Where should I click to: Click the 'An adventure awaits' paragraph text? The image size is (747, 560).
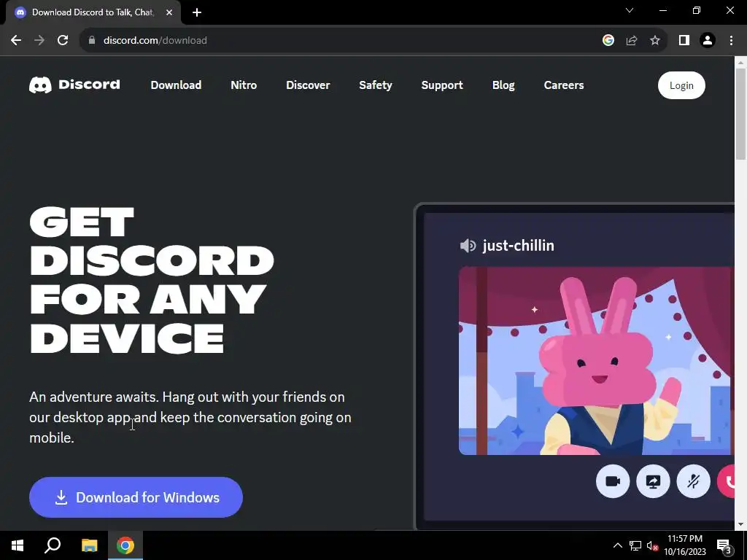[190, 417]
